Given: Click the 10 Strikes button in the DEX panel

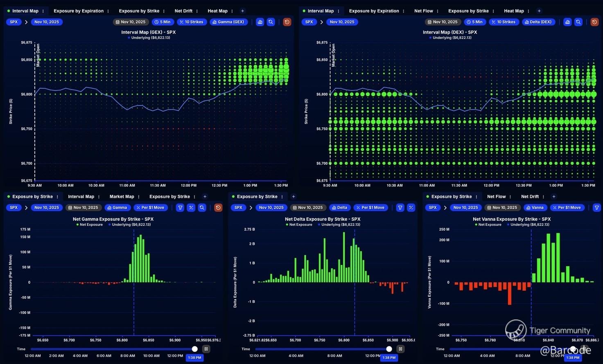Looking at the screenshot, I should coord(503,22).
